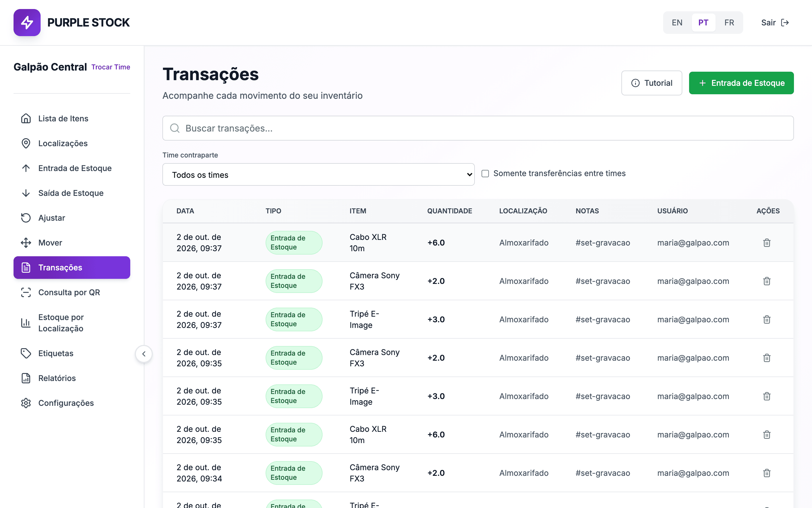Switch language to FR
Image resolution: width=812 pixels, height=508 pixels.
tap(729, 23)
